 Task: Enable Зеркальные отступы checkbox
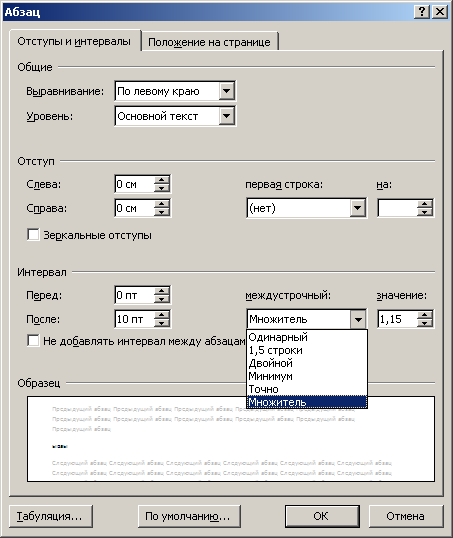[33, 235]
